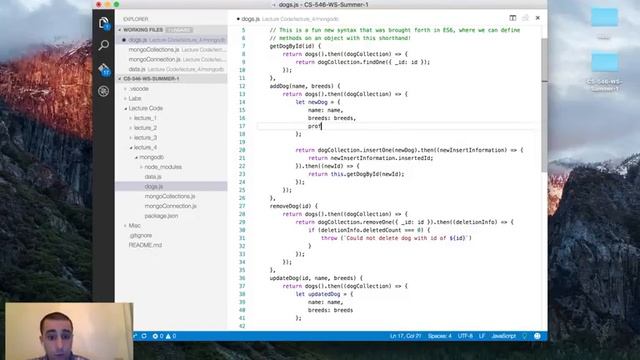Close the dogs.js editor with the X
Screen dimensions: 640x360
click(538, 18)
